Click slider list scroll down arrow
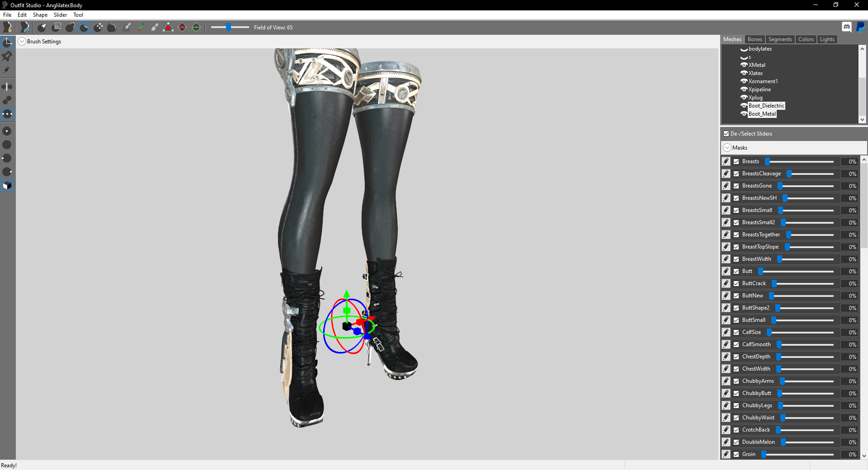868x470 pixels. (864, 456)
